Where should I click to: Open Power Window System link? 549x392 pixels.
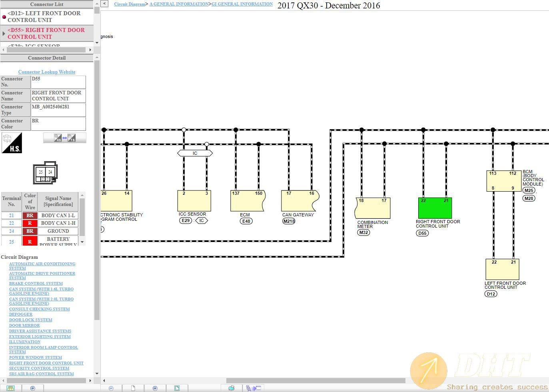[36, 358]
